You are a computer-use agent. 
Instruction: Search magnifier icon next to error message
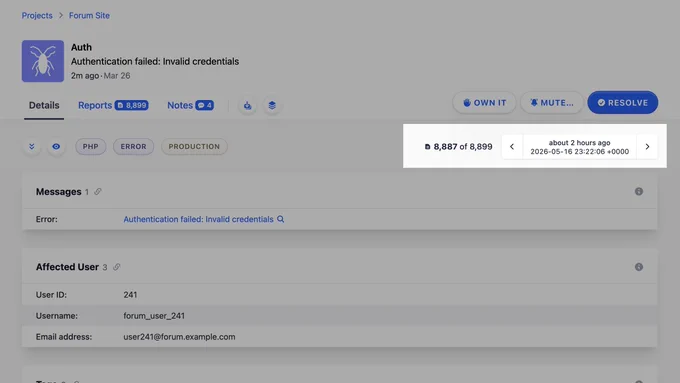tap(281, 219)
